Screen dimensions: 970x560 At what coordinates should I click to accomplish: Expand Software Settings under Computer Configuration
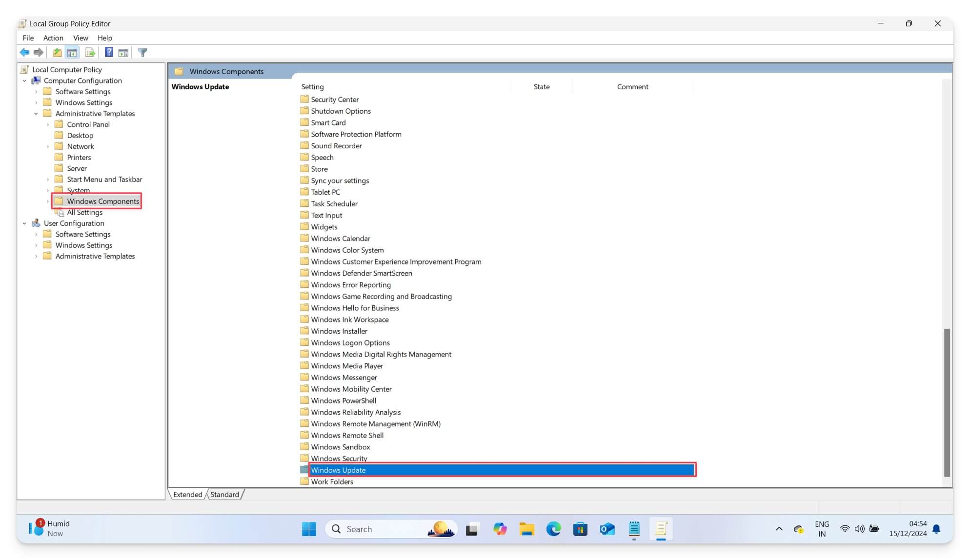point(36,91)
